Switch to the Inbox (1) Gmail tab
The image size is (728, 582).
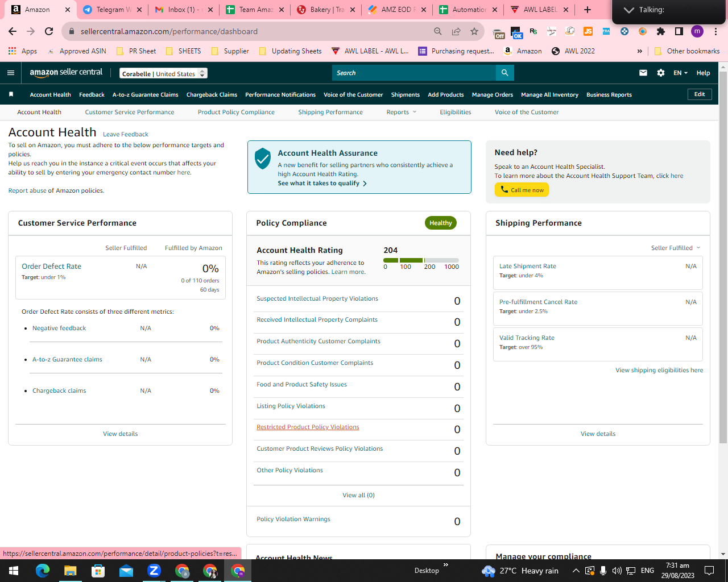[x=184, y=10]
